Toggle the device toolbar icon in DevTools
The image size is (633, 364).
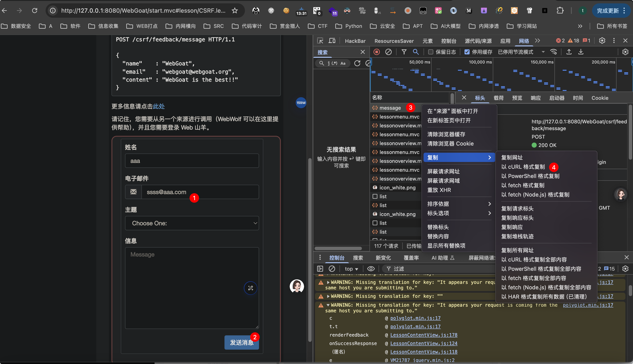(x=332, y=41)
